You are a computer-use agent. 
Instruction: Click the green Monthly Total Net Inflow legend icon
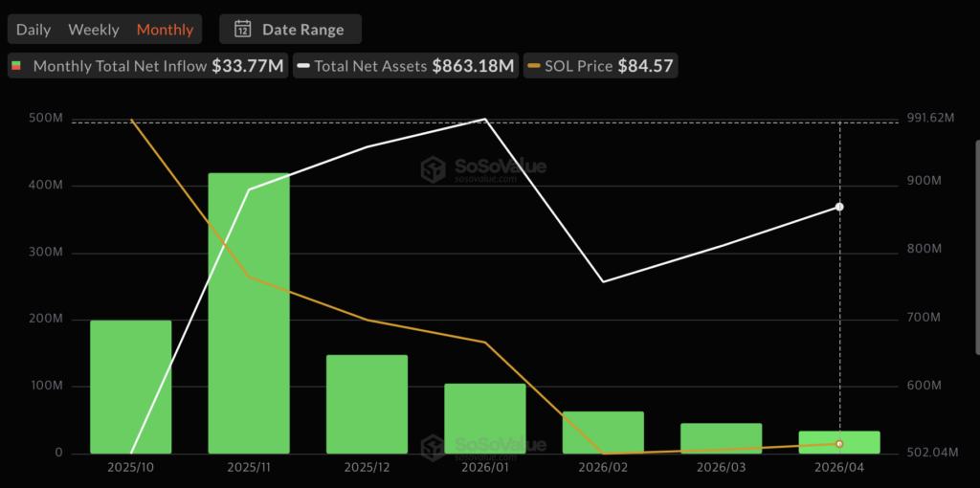(16, 67)
